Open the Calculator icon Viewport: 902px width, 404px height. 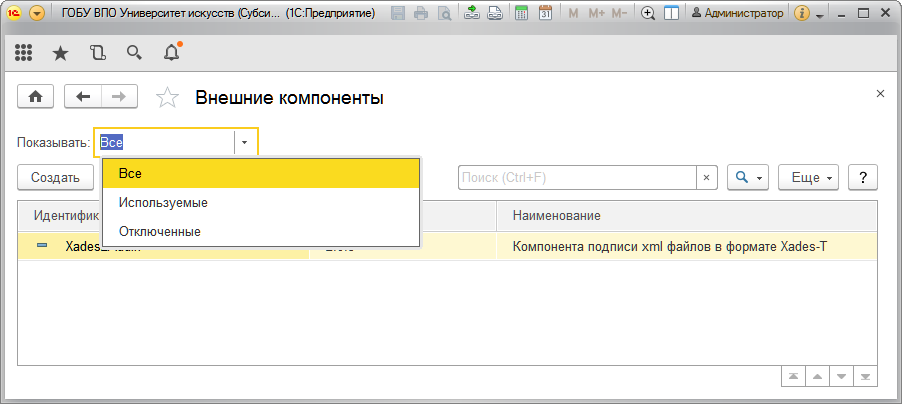522,13
